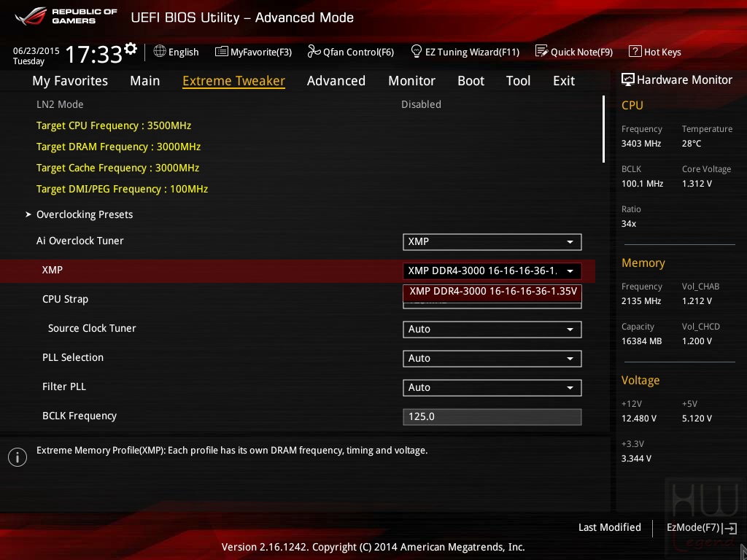The image size is (747, 560).
Task: Choose XMP DDR4-3000 16-16-16-36-1.35V option
Action: pyautogui.click(x=492, y=292)
